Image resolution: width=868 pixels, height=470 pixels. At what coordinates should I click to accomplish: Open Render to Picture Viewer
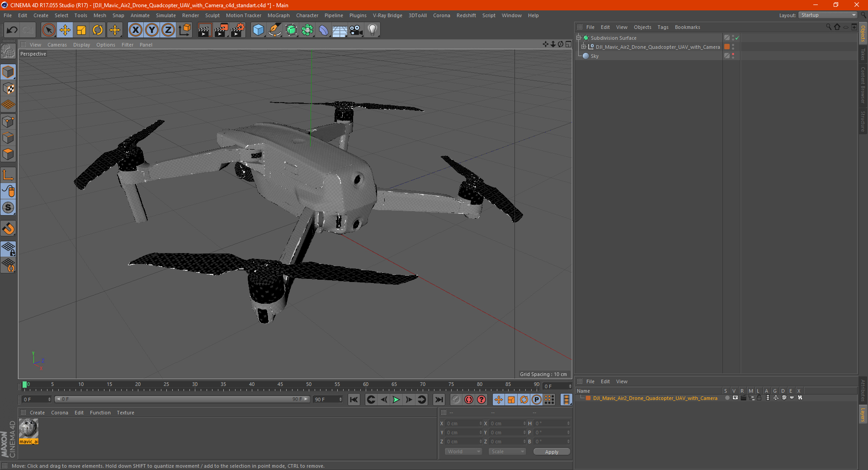click(221, 30)
